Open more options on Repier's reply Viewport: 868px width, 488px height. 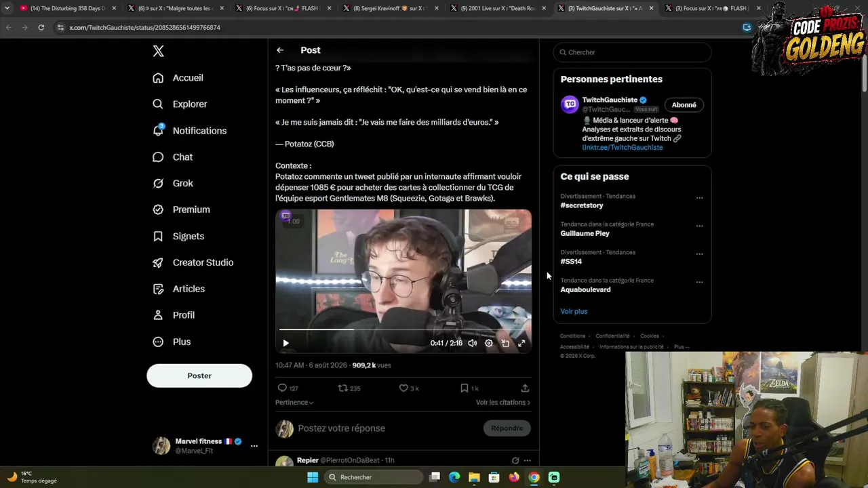pos(527,461)
